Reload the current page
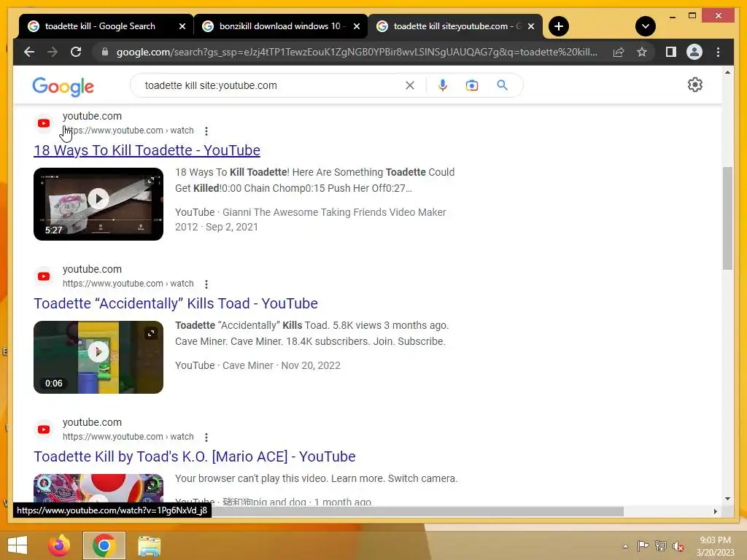747x560 pixels. click(76, 52)
